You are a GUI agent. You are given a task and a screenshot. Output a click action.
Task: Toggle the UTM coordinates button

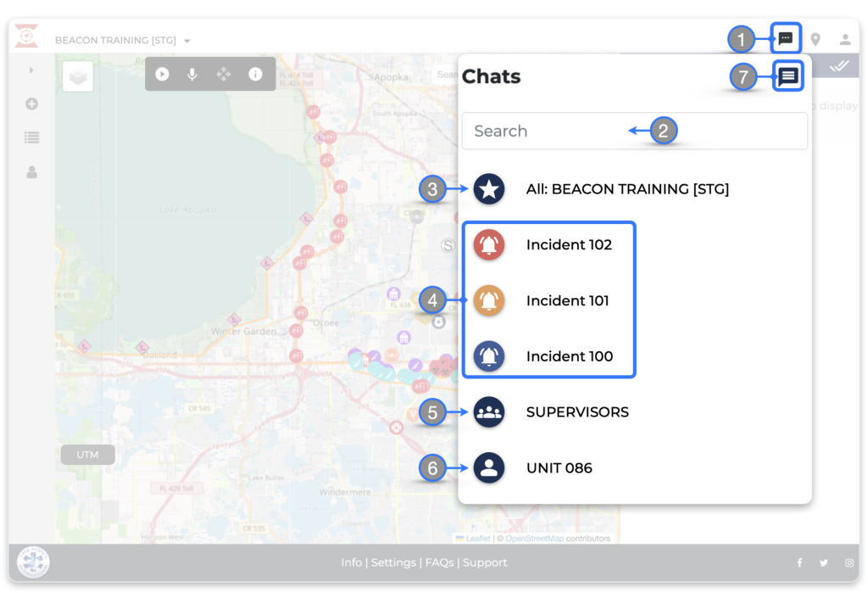pos(88,455)
